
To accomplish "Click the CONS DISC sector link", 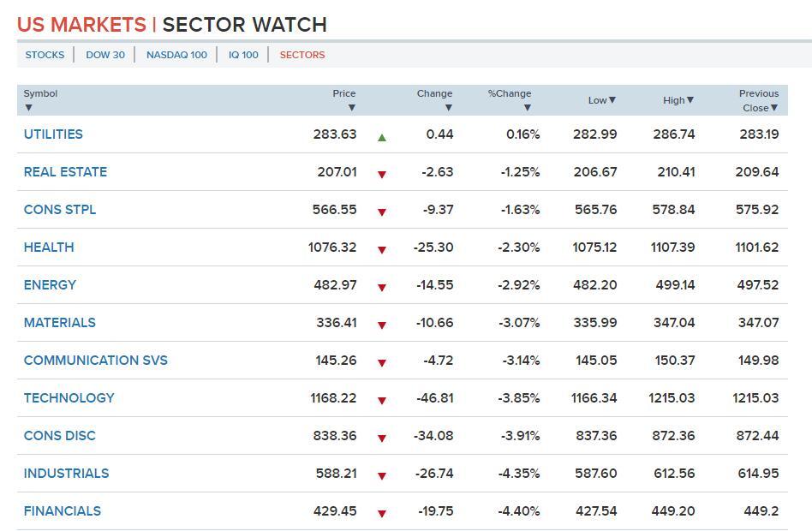I will [x=60, y=436].
